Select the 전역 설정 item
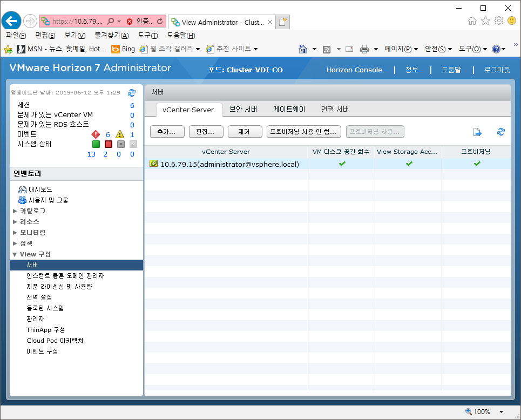This screenshot has width=521, height=420. coord(39,297)
